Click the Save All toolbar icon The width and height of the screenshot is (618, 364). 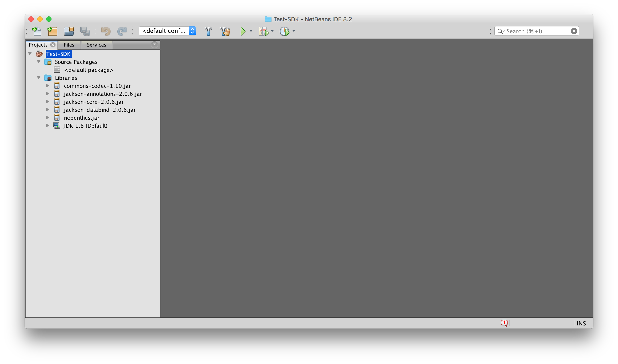[x=85, y=31]
